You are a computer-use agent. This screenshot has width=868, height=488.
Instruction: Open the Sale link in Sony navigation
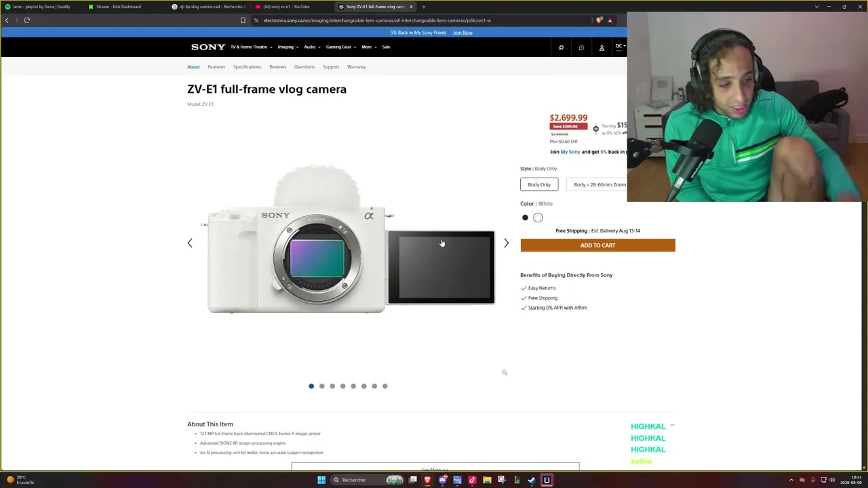pyautogui.click(x=386, y=47)
